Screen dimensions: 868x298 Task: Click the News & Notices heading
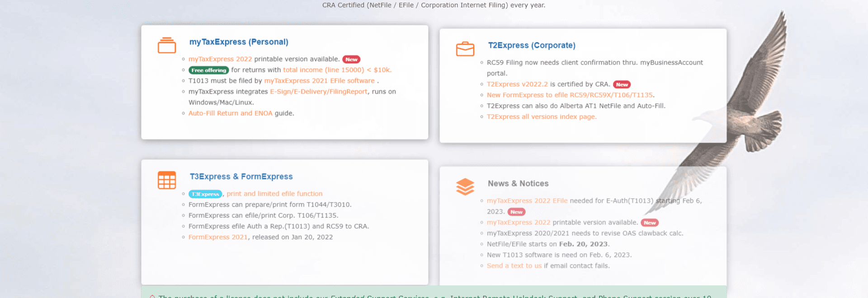click(x=518, y=184)
